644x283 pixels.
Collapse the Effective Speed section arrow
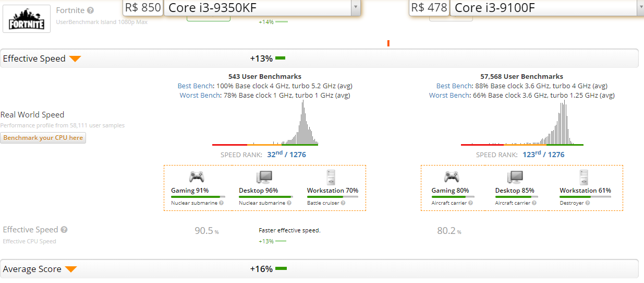pyautogui.click(x=75, y=59)
